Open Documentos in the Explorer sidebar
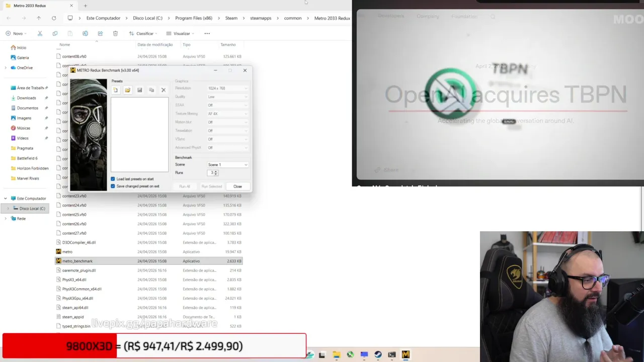Viewport: 644px width, 362px height. coord(27,108)
